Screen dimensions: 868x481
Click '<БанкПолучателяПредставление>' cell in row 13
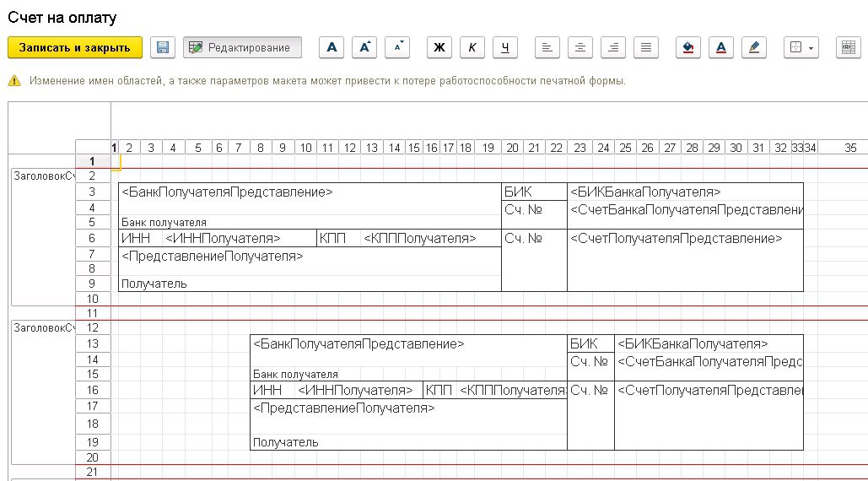[359, 343]
